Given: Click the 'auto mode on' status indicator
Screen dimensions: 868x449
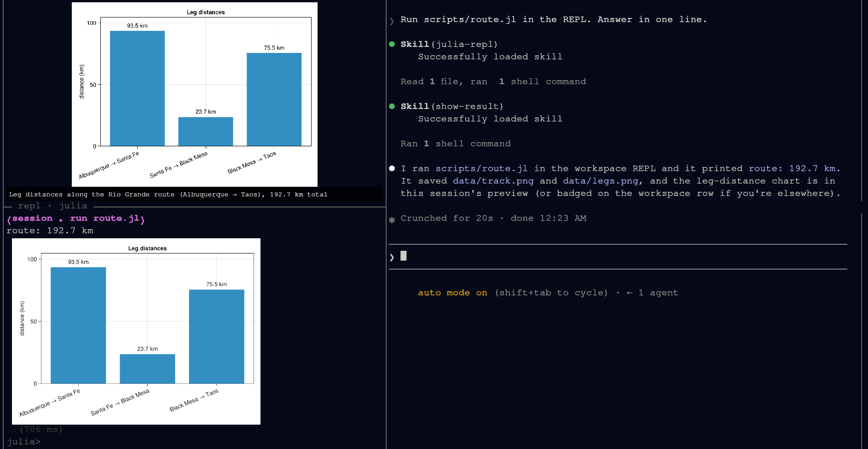Looking at the screenshot, I should coord(452,293).
